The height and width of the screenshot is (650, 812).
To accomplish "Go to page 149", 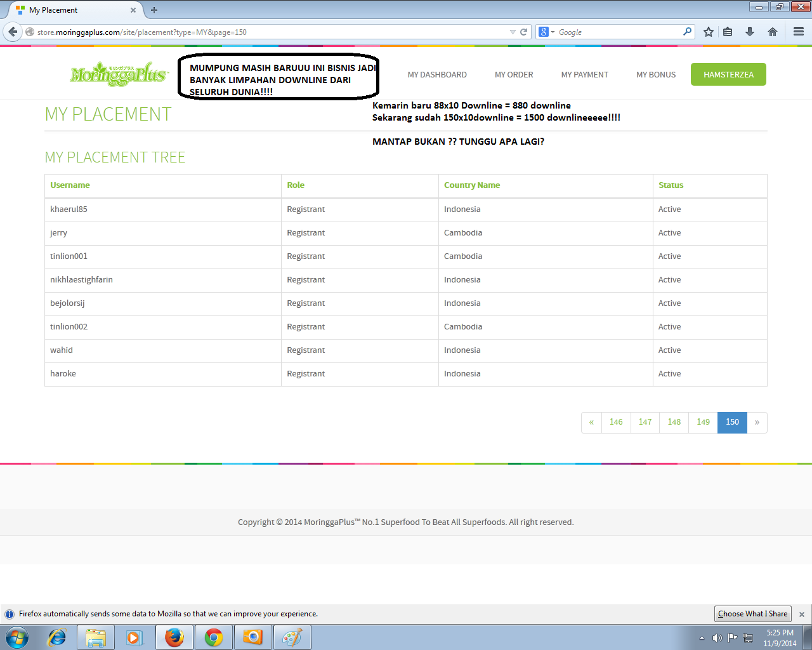I will [x=704, y=422].
